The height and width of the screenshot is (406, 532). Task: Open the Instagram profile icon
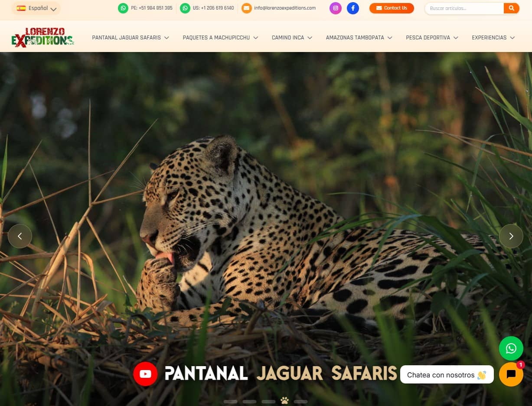(x=336, y=8)
